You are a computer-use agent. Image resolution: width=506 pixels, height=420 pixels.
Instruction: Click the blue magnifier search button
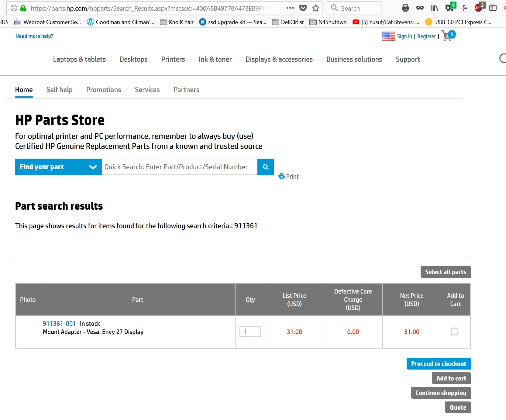point(266,167)
